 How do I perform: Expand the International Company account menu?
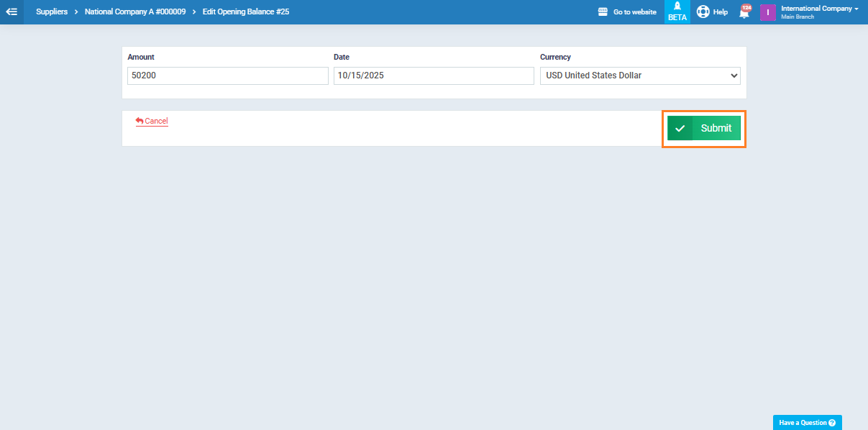coord(819,9)
